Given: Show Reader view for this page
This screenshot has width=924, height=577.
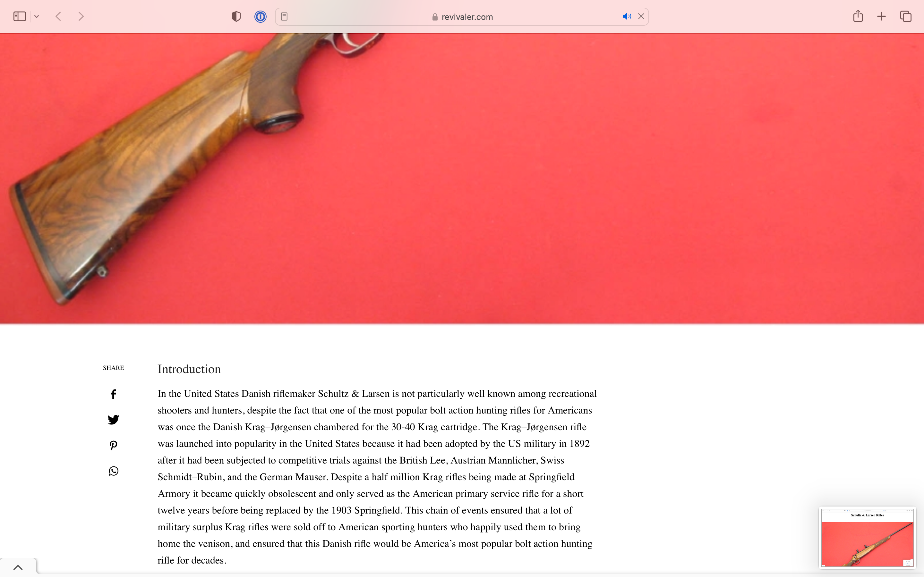Looking at the screenshot, I should point(284,16).
